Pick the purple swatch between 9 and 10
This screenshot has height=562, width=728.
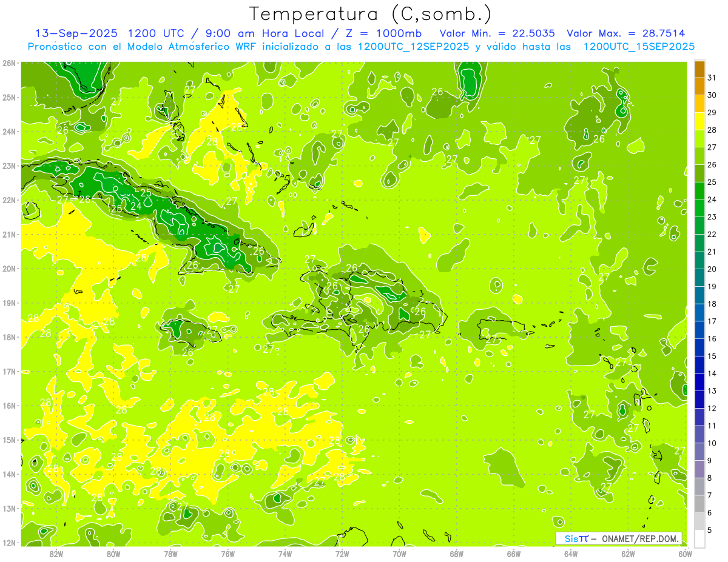pos(699,452)
